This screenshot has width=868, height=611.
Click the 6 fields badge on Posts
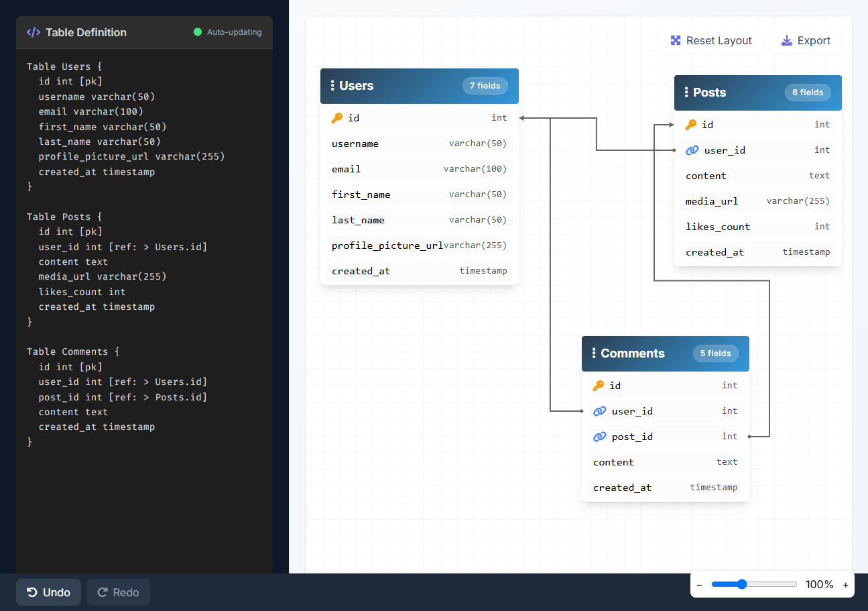click(808, 93)
